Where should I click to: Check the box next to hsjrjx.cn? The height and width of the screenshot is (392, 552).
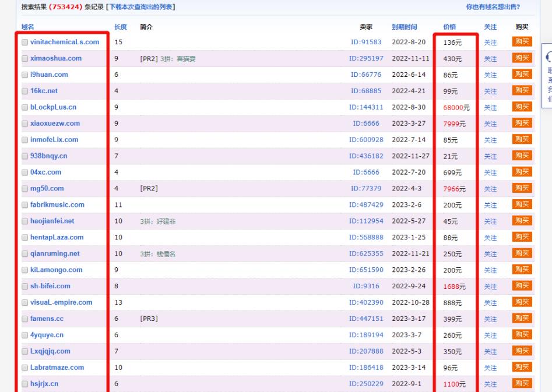tap(24, 384)
